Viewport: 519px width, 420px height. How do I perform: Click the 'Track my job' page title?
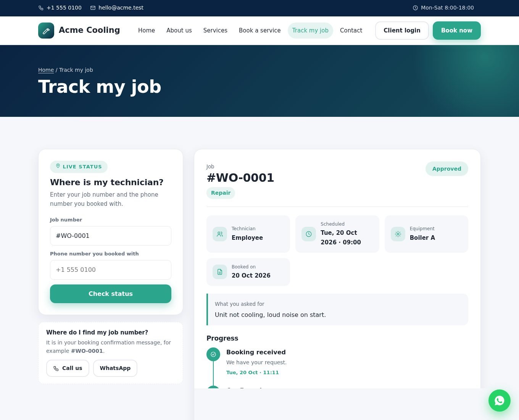[100, 87]
